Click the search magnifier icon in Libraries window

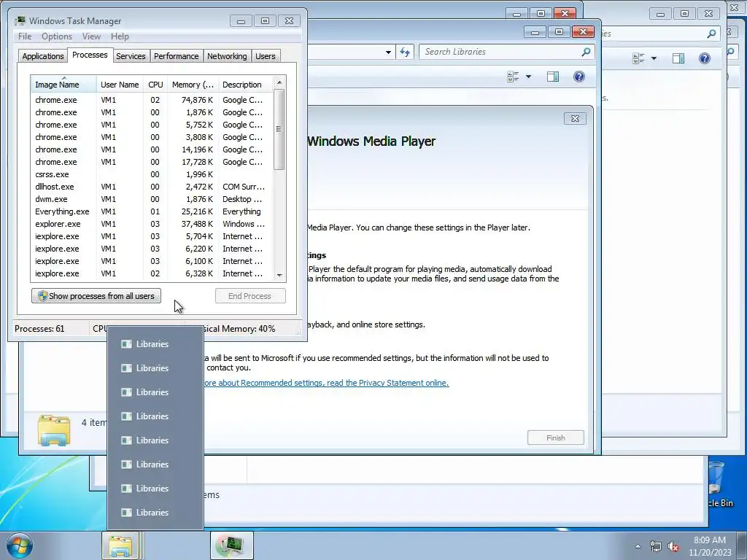point(586,52)
